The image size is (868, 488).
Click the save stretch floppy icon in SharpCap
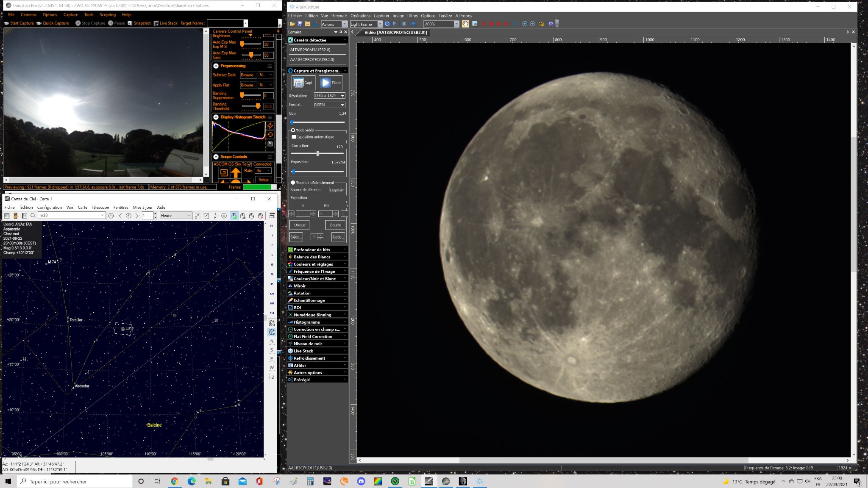270,144
